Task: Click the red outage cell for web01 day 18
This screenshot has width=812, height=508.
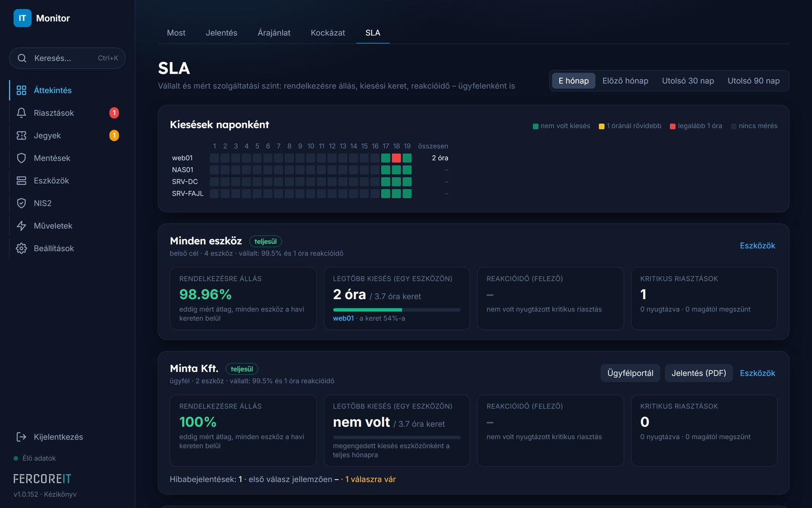Action: [396, 158]
